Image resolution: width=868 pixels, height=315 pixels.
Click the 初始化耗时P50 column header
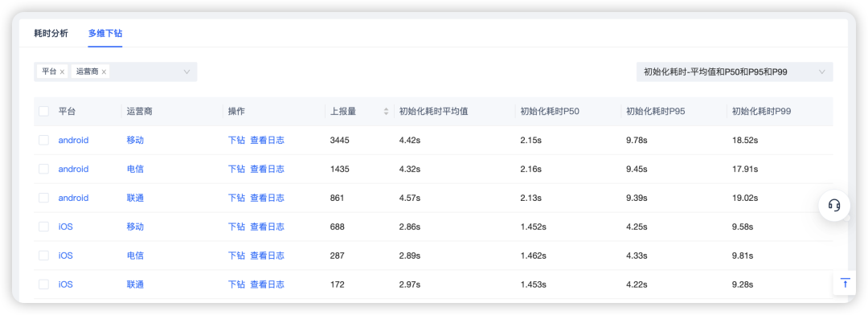coord(549,111)
